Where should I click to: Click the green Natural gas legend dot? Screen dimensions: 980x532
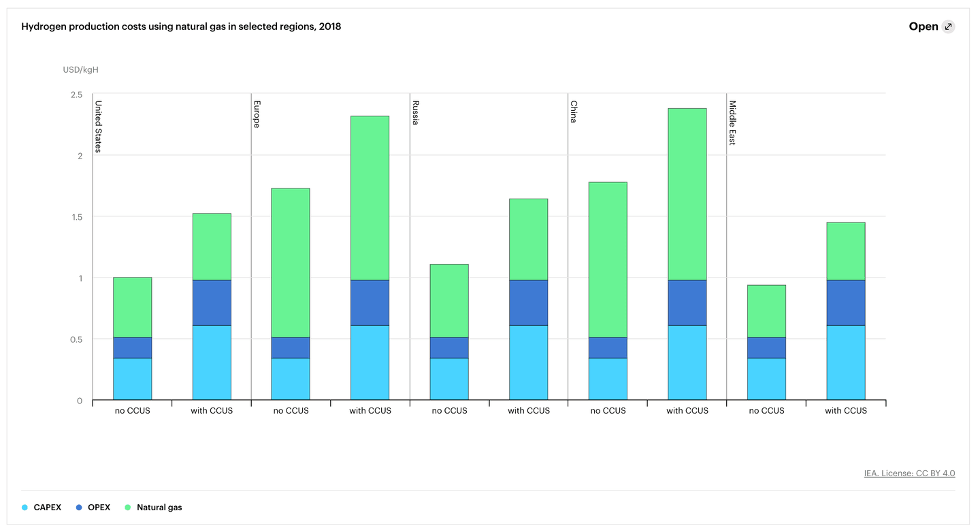coord(127,508)
